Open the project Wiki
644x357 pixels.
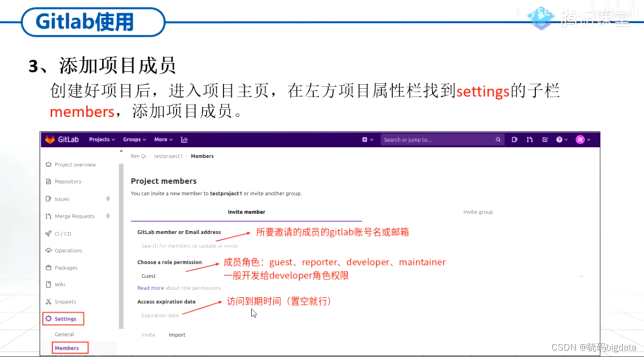(60, 284)
